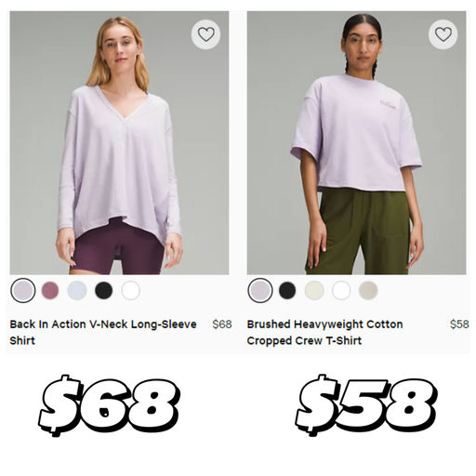Favorite the Cropped Crew T-Shirt with heart icon
Viewport: 476px width, 476px height.
pyautogui.click(x=443, y=34)
